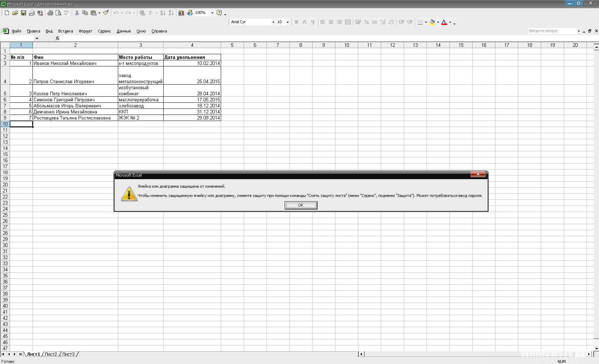Open the Вставка menu
Screen dimensions: 599x364
click(65, 31)
